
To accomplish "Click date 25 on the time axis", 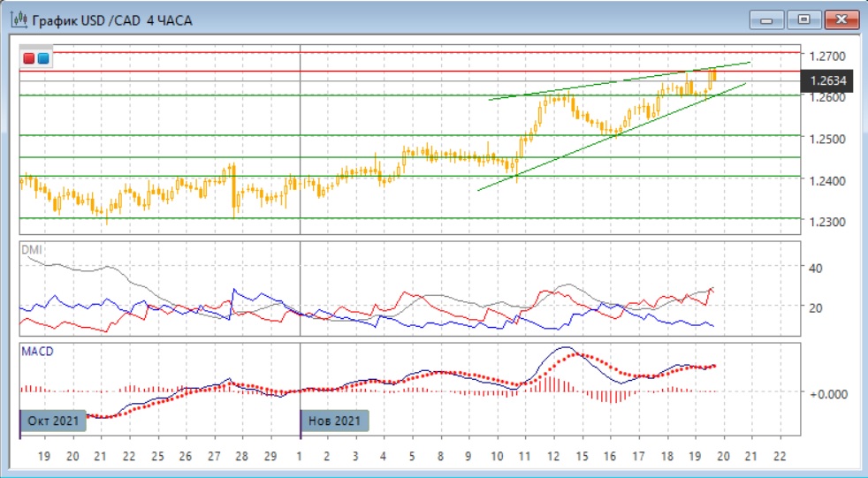I will (x=156, y=456).
